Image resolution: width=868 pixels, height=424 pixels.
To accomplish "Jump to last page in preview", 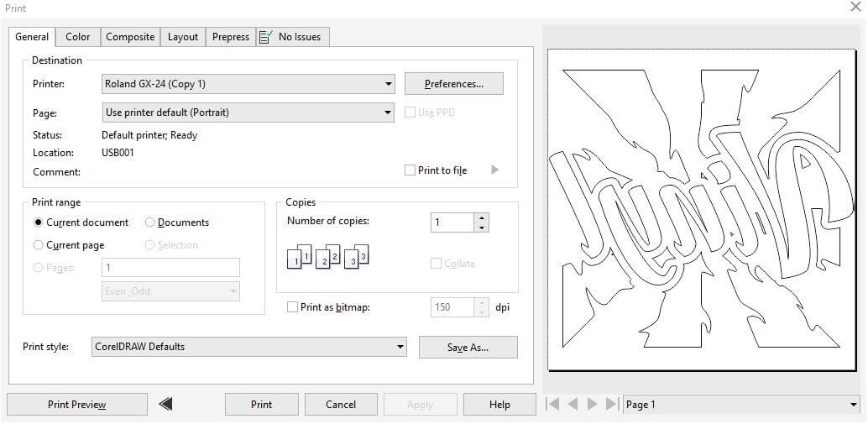I will click(x=612, y=404).
